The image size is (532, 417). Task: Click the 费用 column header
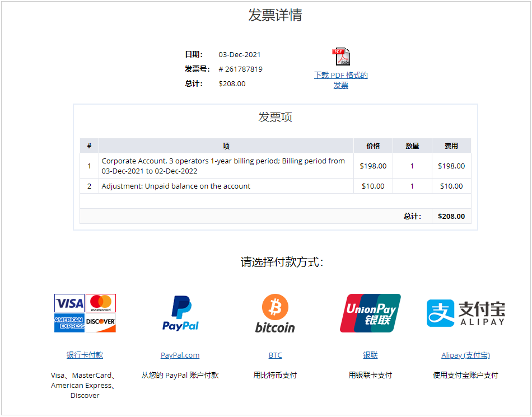[x=451, y=146]
